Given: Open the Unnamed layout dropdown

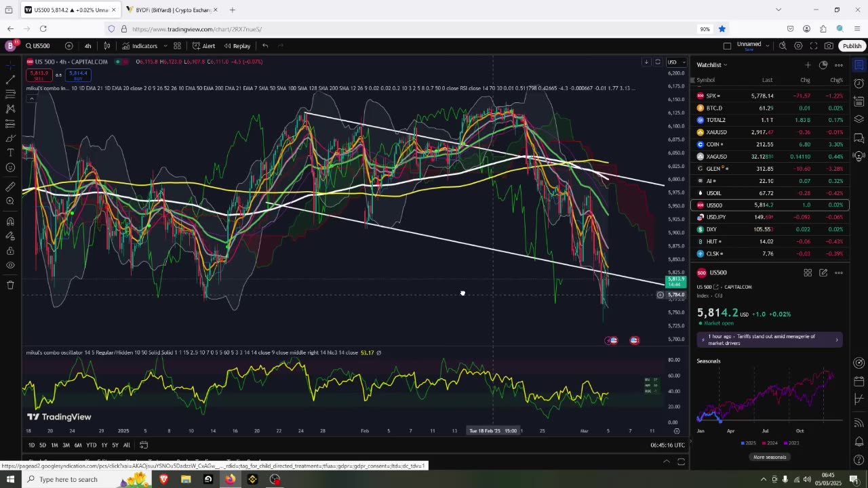Looking at the screenshot, I should [x=753, y=46].
